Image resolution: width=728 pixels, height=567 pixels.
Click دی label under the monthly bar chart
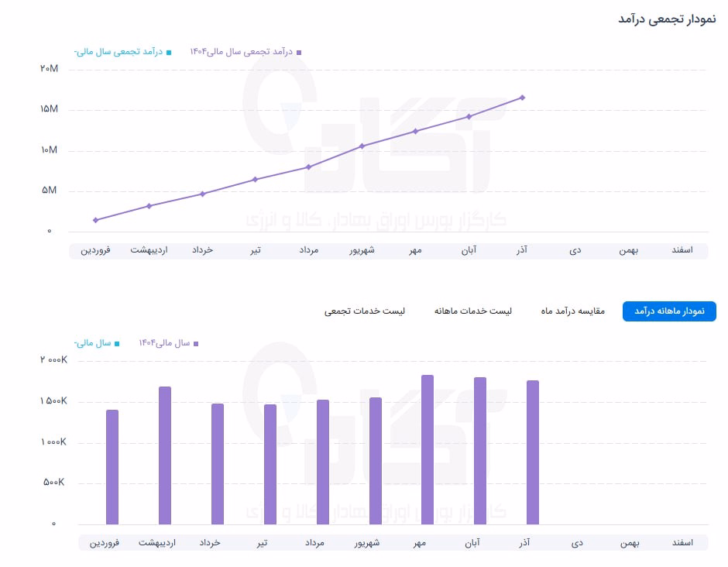[x=577, y=543]
